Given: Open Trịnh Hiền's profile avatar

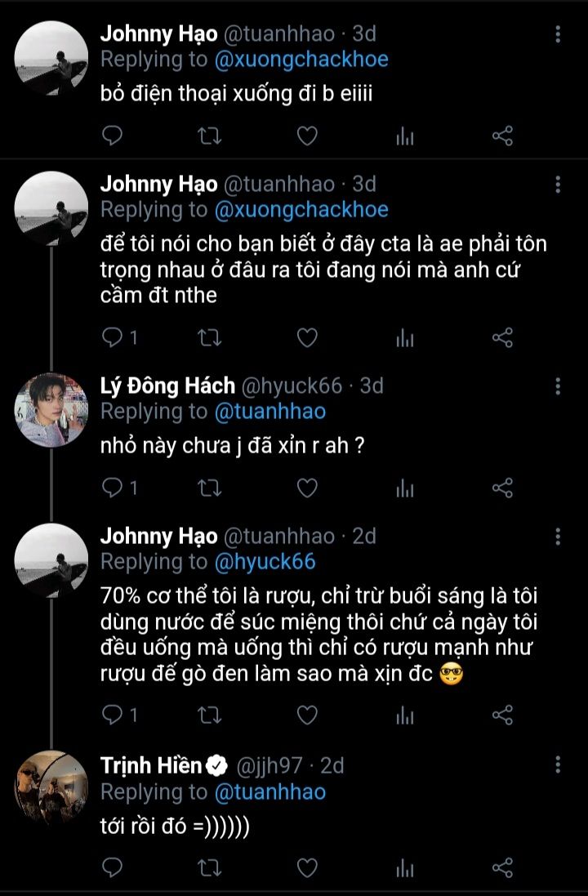Looking at the screenshot, I should coord(52,787).
